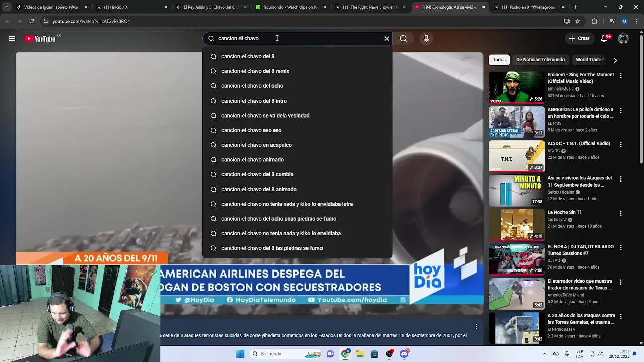Bookmark this page with the star icon
The image size is (644, 362).
tap(578, 21)
